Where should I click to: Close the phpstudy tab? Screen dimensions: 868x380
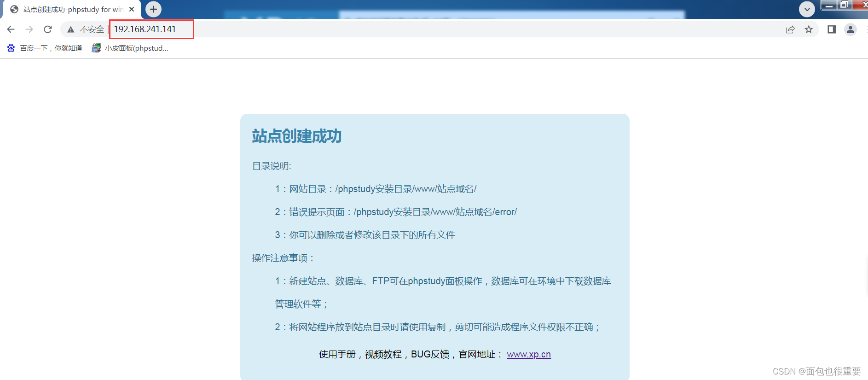tap(132, 9)
